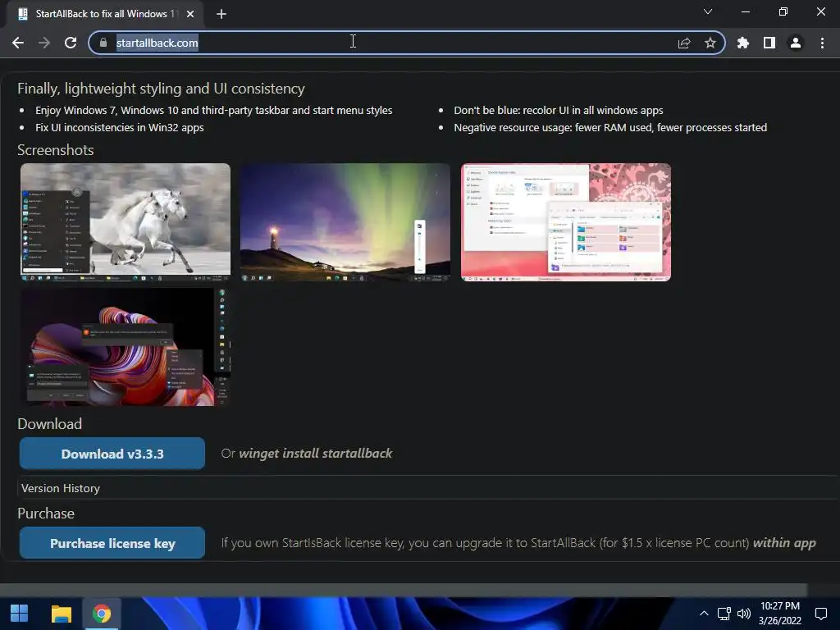Open the aurora lighthouse screenshot
The height and width of the screenshot is (630, 840).
tap(345, 221)
